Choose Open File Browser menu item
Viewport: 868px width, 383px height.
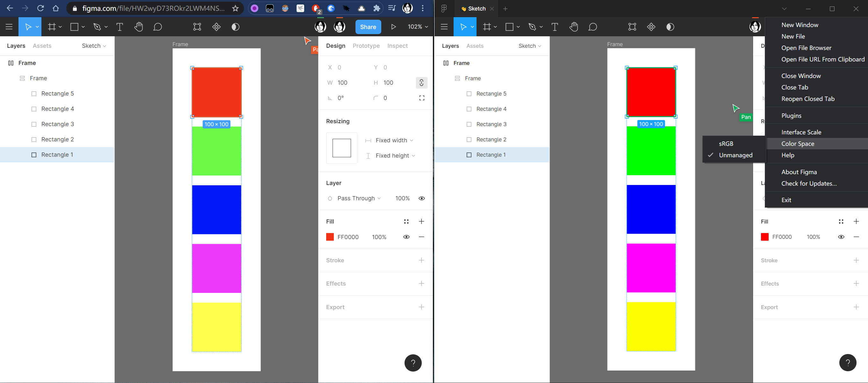(817, 47)
